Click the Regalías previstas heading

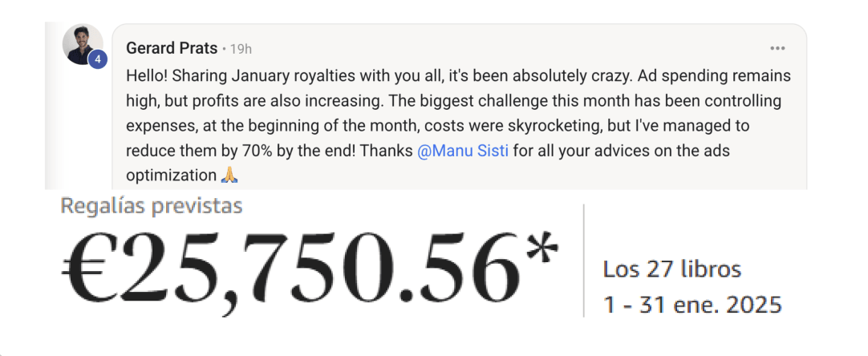(x=152, y=206)
